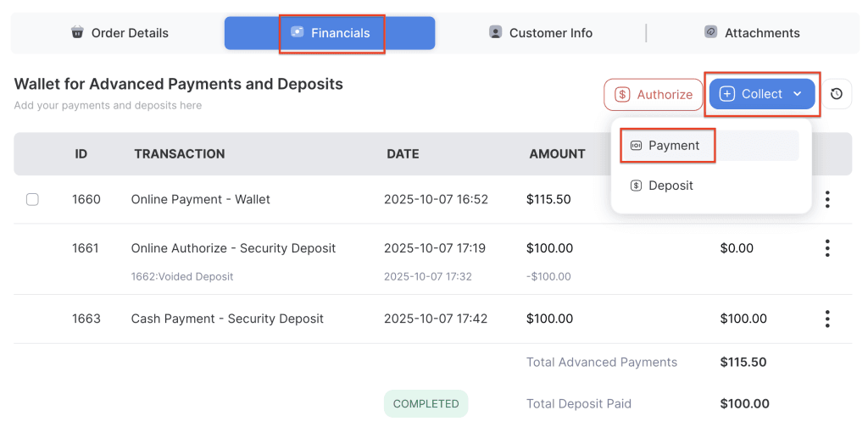
Task: Open three-dot menu for transaction 1660
Action: click(x=827, y=200)
